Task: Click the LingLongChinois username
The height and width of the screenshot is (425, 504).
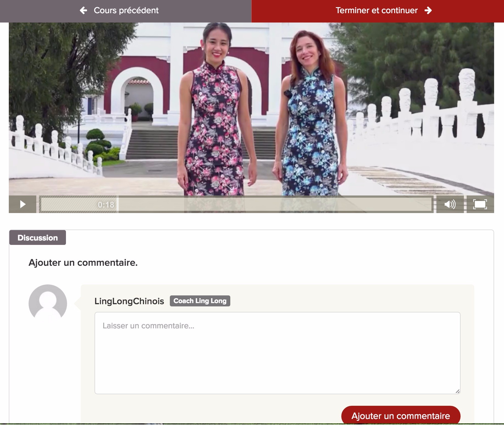Action: pos(129,301)
